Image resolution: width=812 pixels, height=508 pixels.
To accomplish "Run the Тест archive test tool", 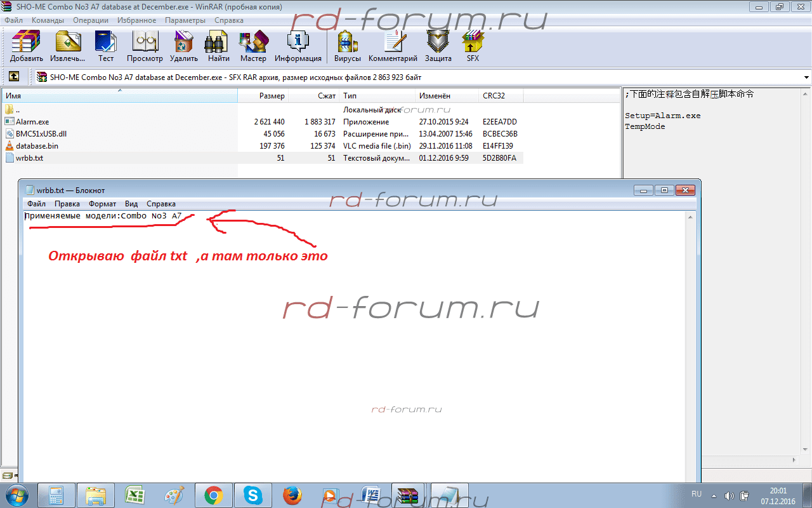I will tap(105, 46).
